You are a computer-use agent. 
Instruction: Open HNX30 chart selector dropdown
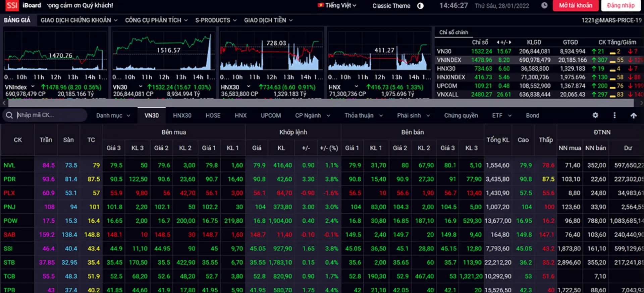(x=249, y=87)
